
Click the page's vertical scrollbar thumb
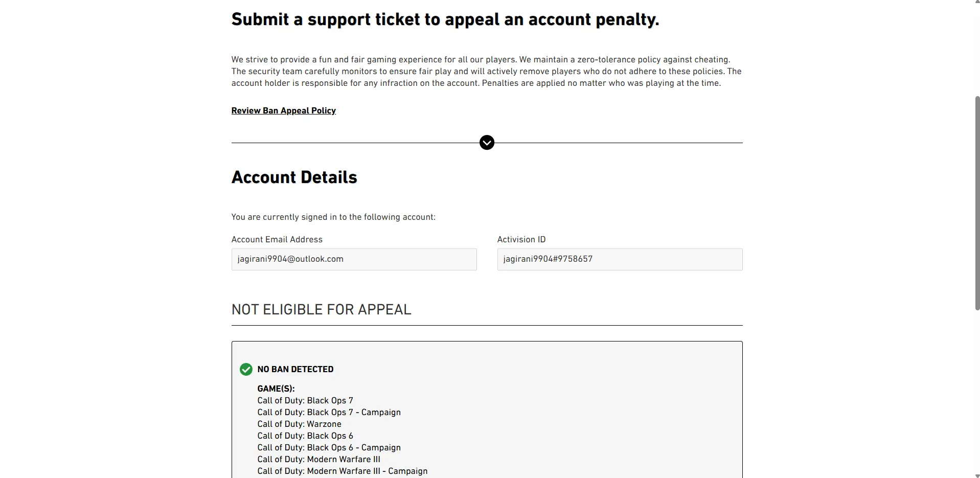[x=977, y=203]
